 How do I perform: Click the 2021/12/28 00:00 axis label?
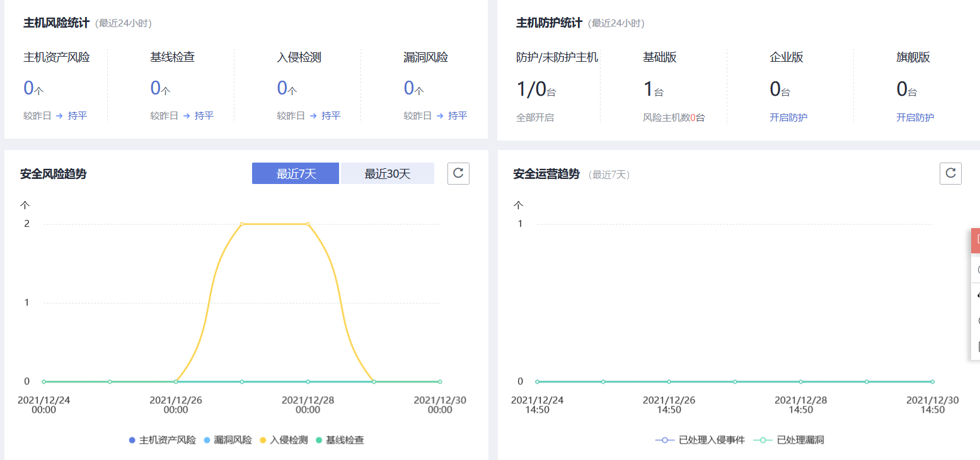308,405
